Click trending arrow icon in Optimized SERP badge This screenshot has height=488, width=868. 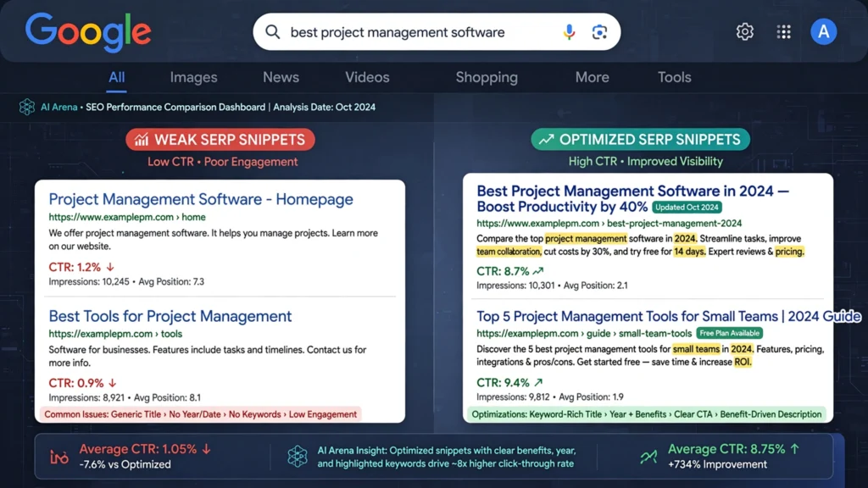(x=547, y=140)
